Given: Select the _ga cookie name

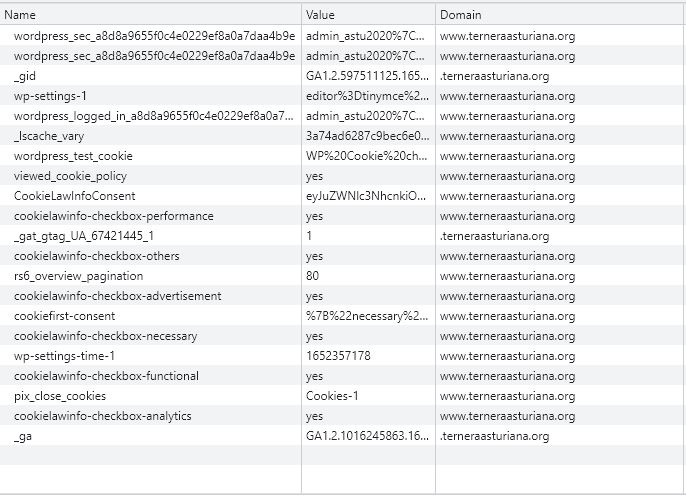Looking at the screenshot, I should pyautogui.click(x=23, y=437).
